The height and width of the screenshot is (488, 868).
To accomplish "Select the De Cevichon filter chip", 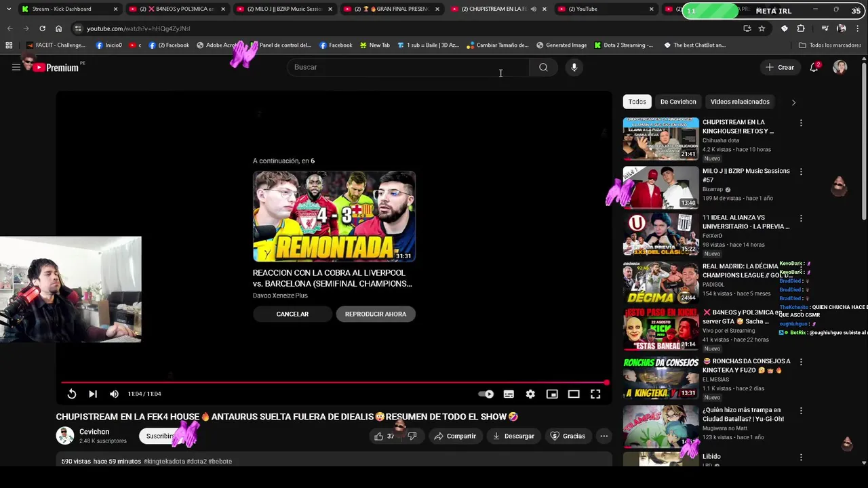I will click(678, 102).
